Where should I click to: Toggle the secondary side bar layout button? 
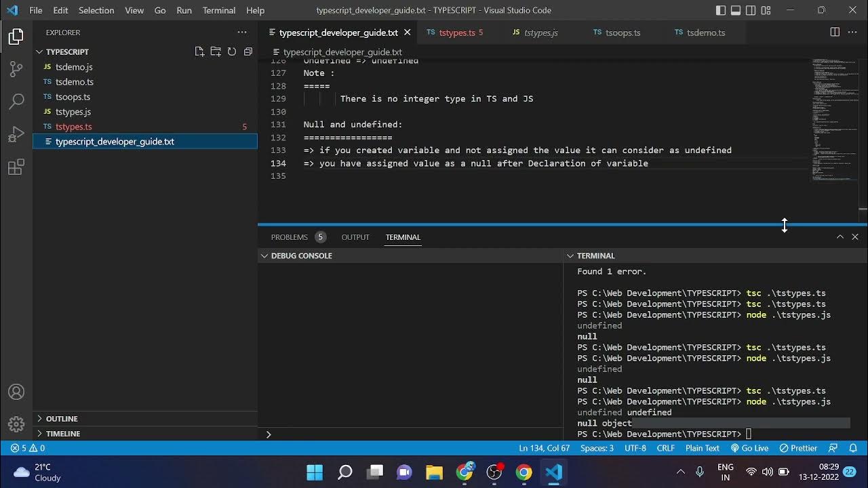(x=751, y=10)
